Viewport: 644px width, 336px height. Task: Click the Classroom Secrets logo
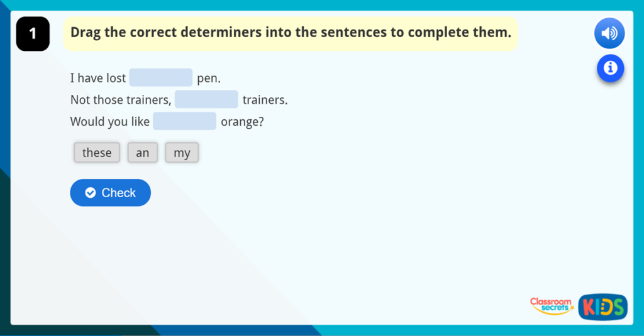551,306
